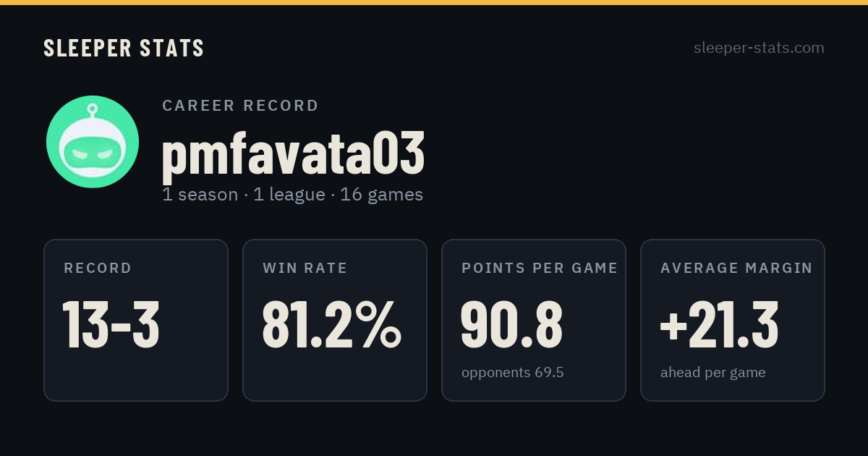The height and width of the screenshot is (456, 868).
Task: Open the Record card
Action: click(136, 320)
